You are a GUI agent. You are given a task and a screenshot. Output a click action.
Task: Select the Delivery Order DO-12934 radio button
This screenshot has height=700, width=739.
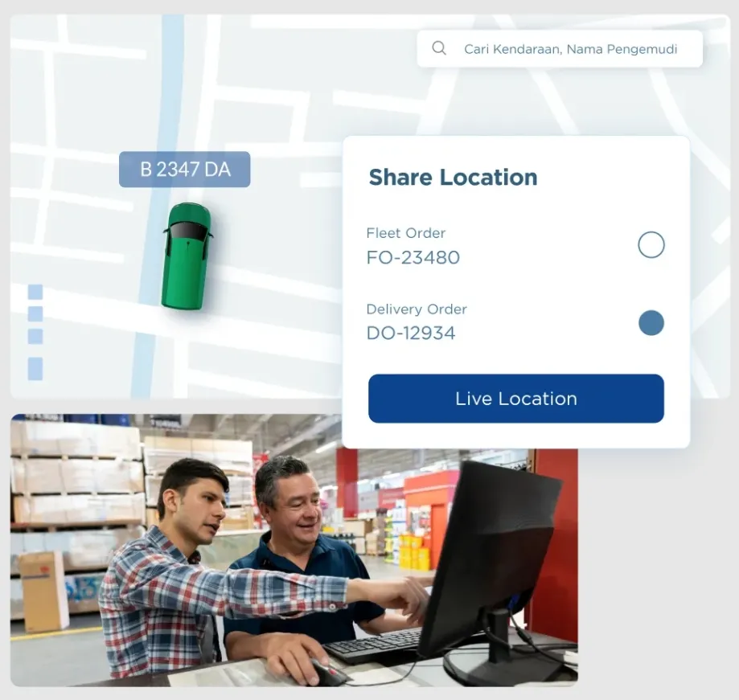[x=651, y=323]
